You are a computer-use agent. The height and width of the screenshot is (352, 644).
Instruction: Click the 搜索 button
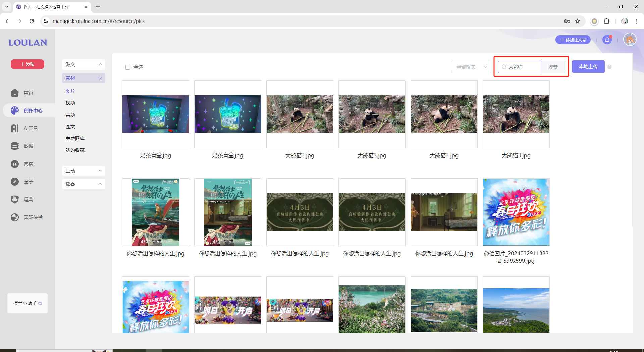(x=553, y=67)
